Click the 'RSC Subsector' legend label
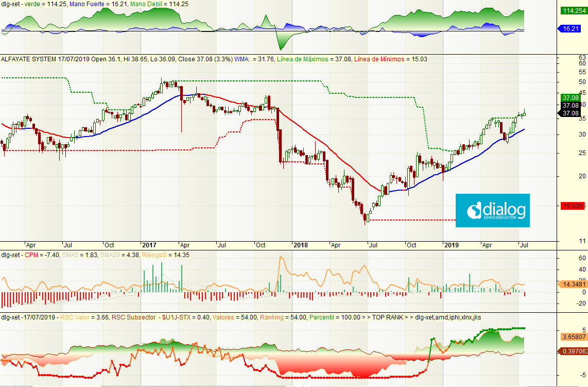588x387 pixels. click(133, 317)
